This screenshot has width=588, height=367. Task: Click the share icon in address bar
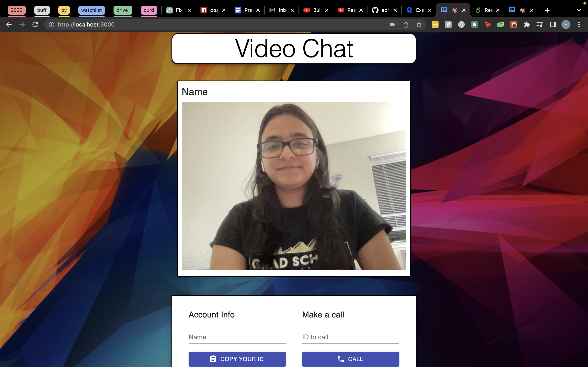(x=406, y=24)
